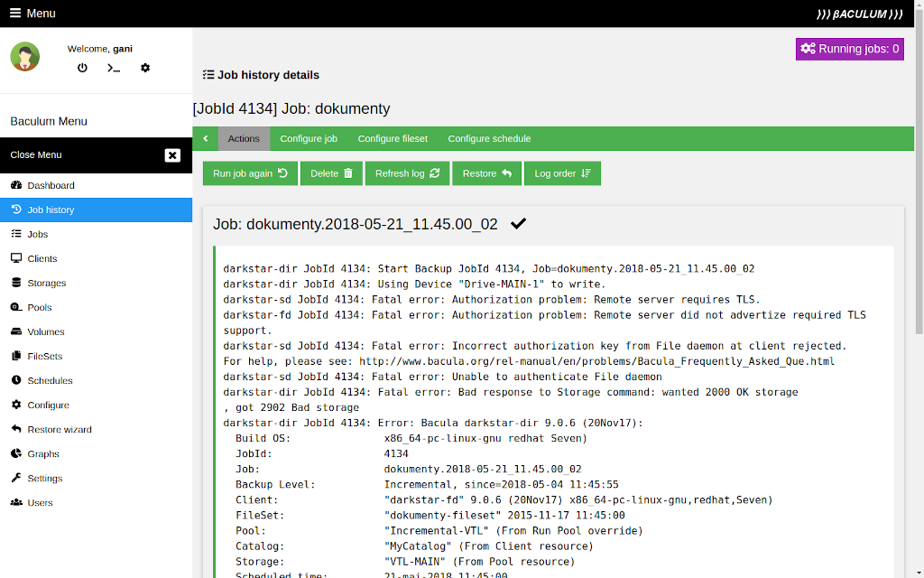Switch to the Actions tab

(244, 138)
